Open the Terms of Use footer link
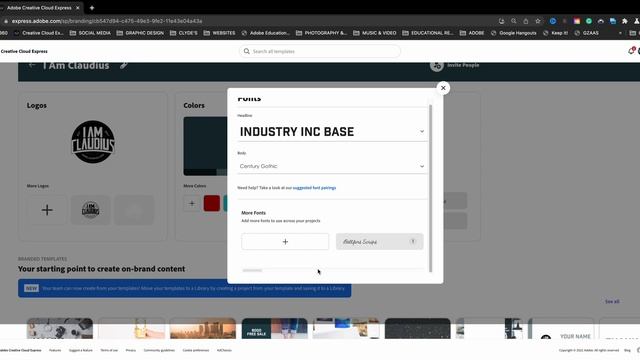The height and width of the screenshot is (360, 640). pyautogui.click(x=109, y=350)
